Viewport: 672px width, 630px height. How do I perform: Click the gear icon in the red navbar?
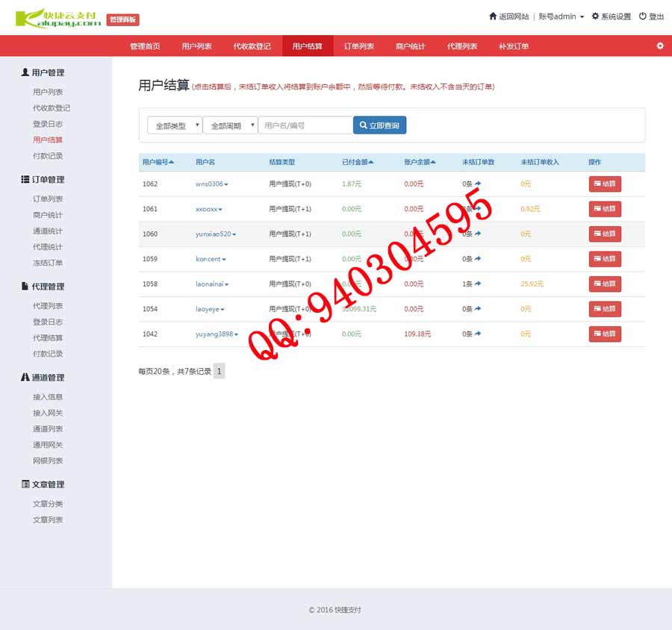[x=659, y=46]
